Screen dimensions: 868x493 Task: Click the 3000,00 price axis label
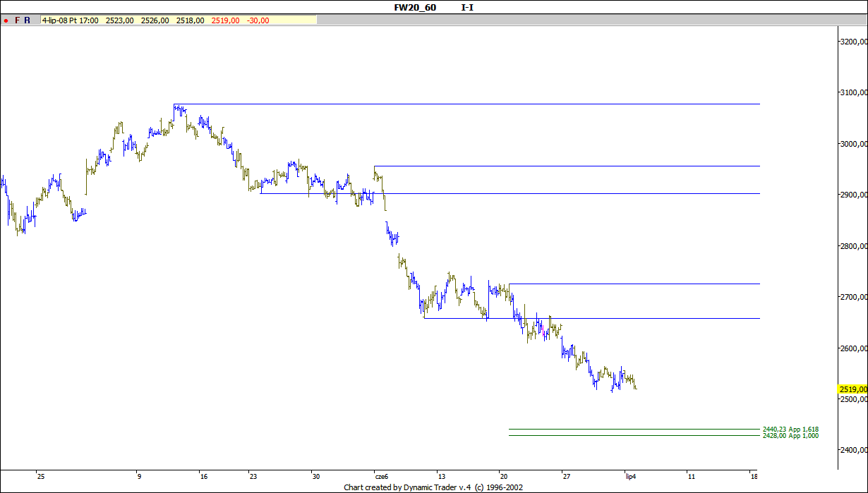coord(853,144)
